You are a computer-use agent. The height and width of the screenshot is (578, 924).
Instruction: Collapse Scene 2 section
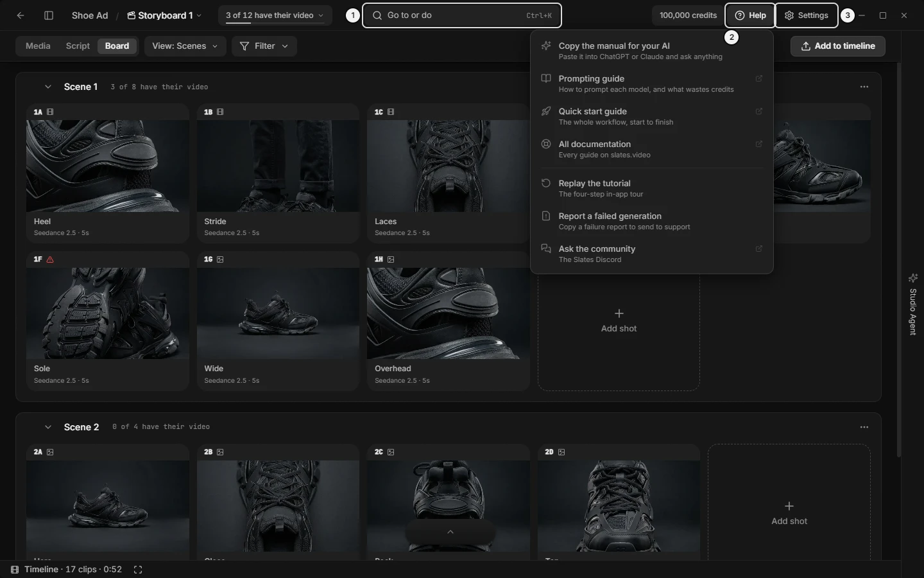pos(47,427)
